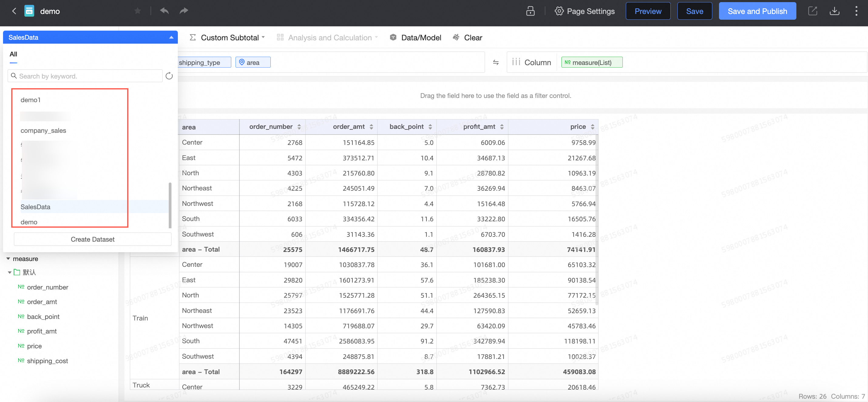
Task: Refresh the dataset list
Action: (x=169, y=76)
